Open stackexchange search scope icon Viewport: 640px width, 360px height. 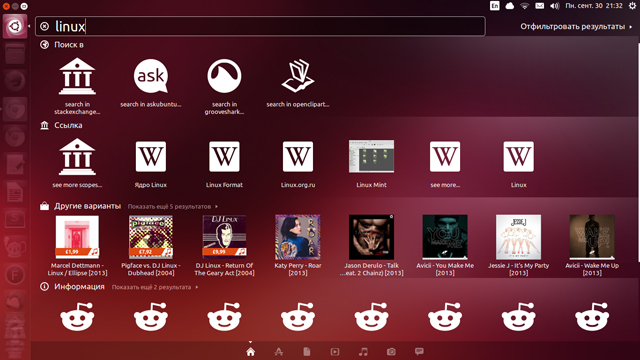(x=77, y=76)
